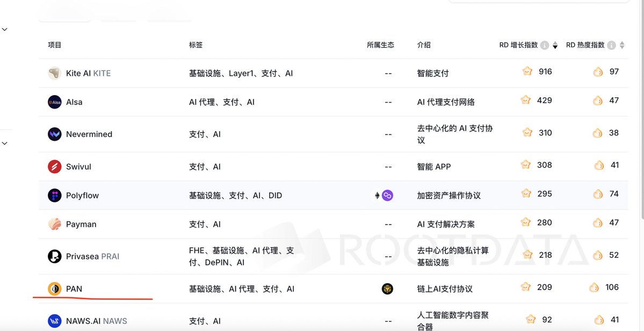Expand the upper chevron in left sidebar
Screen dimensions: 644x331
tap(4, 30)
